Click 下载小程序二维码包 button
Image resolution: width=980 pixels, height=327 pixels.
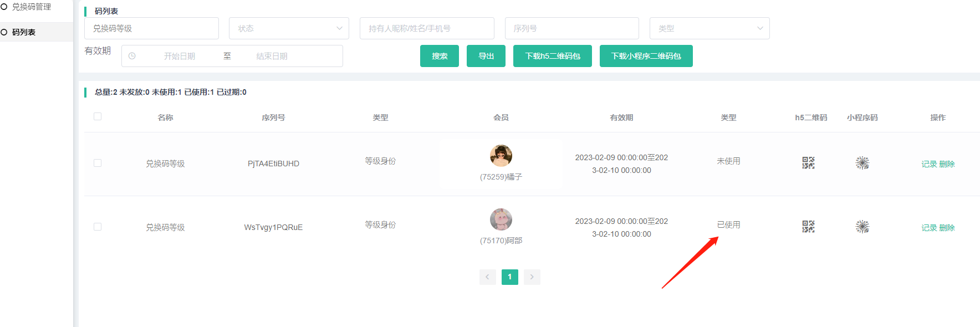(646, 56)
